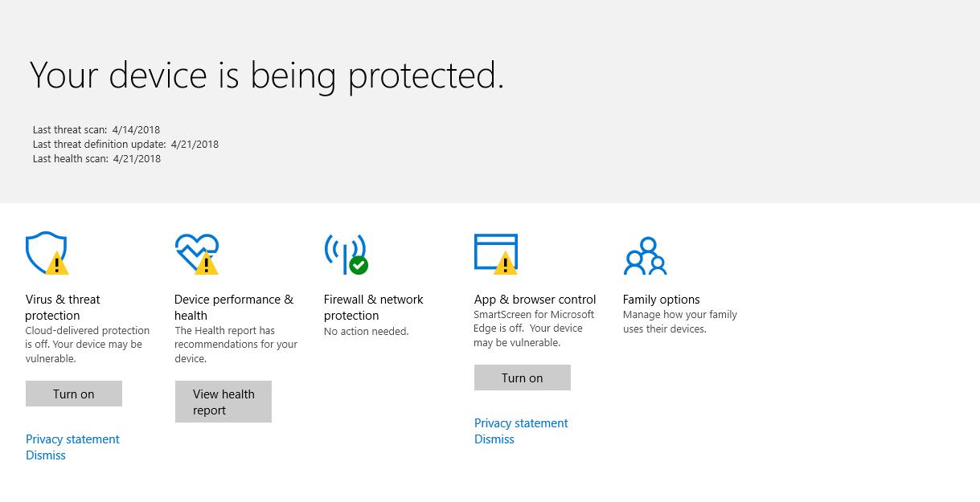Open the Family options people icon
980x502 pixels.
tap(645, 255)
